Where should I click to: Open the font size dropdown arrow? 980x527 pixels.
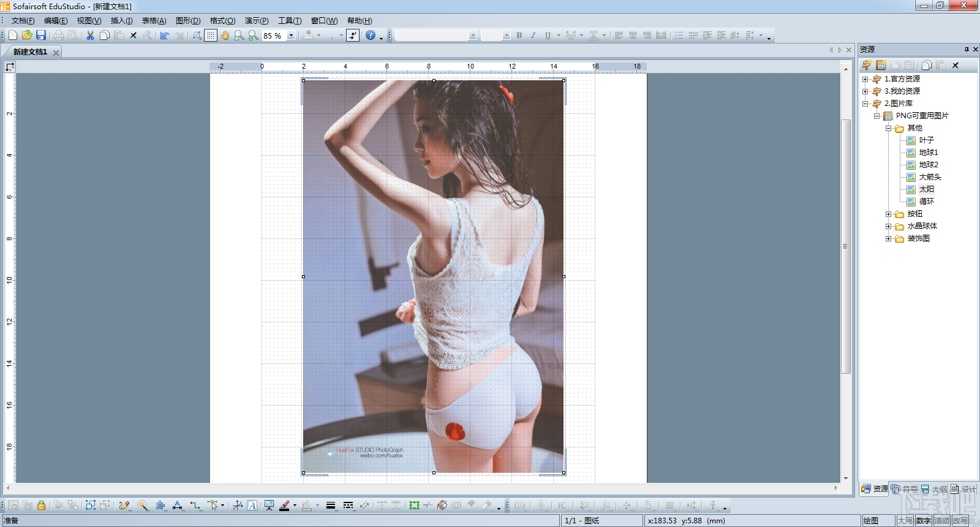click(x=507, y=36)
